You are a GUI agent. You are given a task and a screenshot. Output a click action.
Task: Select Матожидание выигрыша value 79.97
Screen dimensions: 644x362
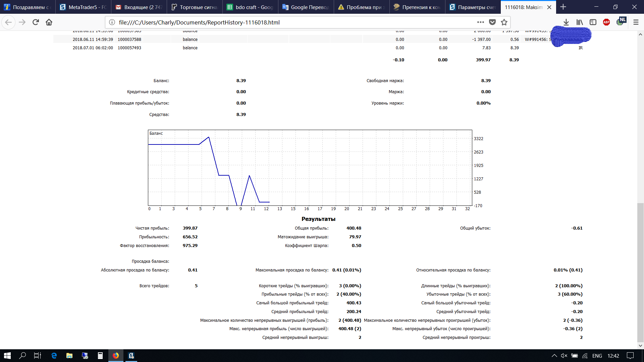tap(355, 237)
